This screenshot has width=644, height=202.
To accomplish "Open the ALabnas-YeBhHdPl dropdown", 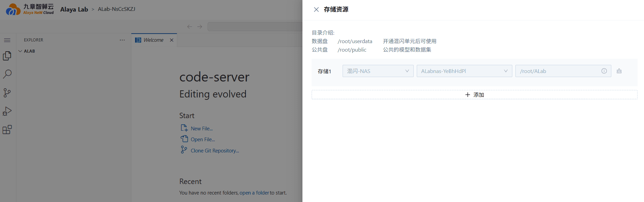I will coord(464,71).
